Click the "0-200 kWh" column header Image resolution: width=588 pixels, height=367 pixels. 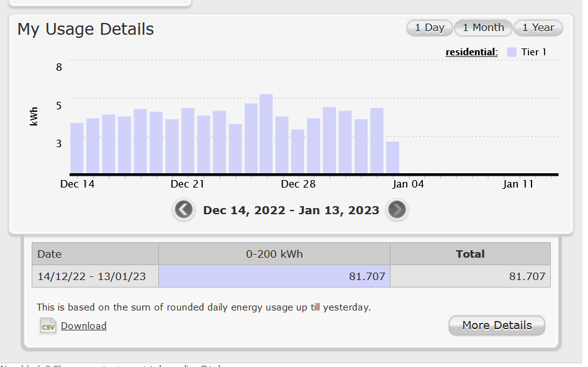pyautogui.click(x=274, y=253)
